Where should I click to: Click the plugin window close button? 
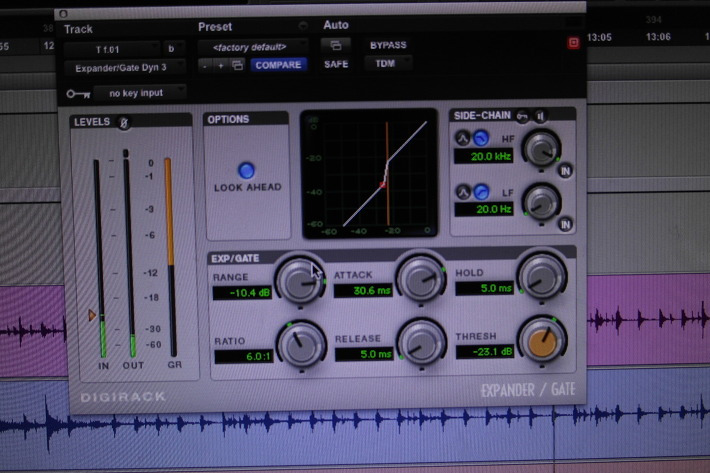click(x=63, y=14)
